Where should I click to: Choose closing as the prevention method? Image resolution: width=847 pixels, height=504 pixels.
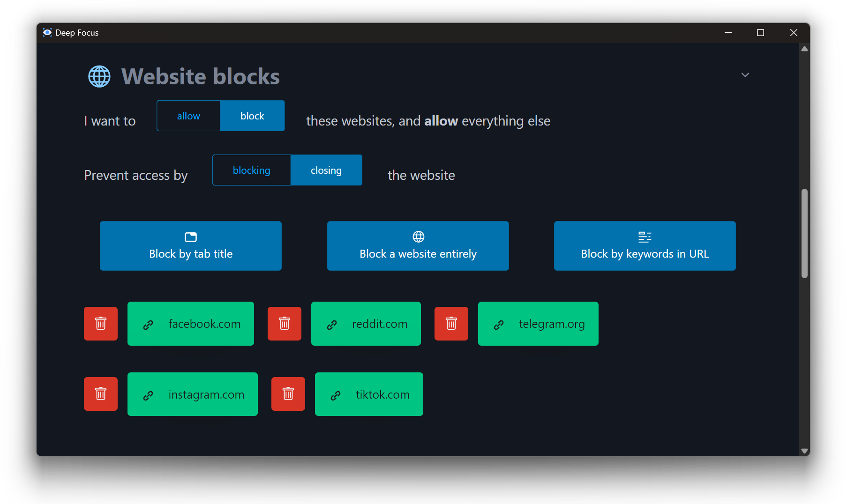[x=326, y=170]
